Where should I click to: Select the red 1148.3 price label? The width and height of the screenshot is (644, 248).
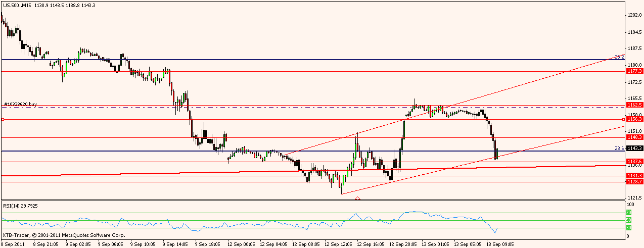tap(634, 137)
